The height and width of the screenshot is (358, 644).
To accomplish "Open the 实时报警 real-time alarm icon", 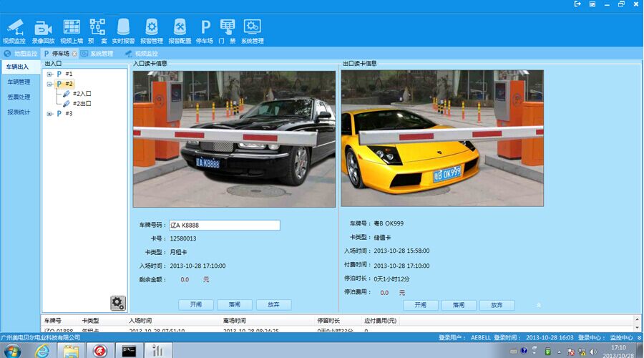I will point(123,30).
